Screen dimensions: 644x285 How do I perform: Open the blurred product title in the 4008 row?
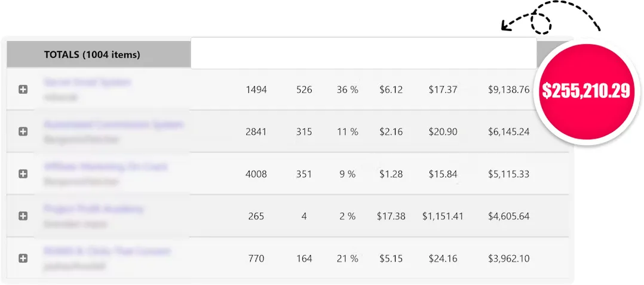point(106,167)
